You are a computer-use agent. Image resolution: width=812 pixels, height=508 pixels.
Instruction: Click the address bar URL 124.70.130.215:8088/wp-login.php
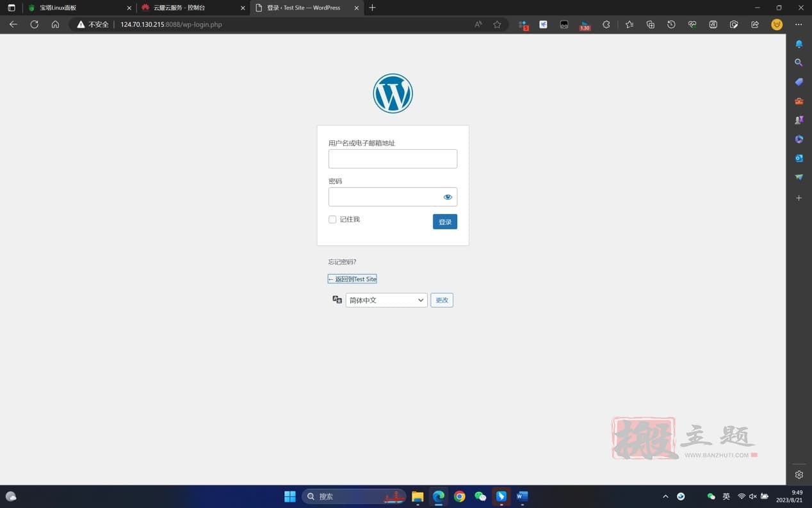click(x=171, y=24)
